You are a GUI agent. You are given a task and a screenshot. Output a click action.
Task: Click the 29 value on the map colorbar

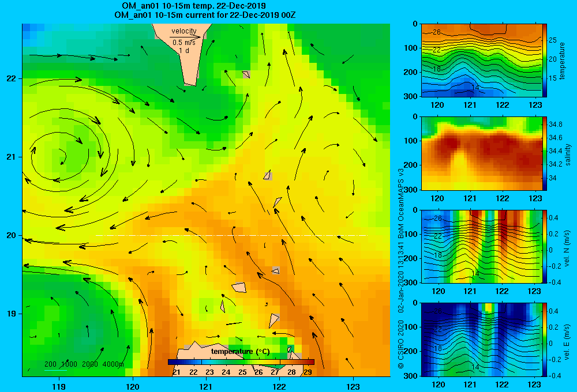click(308, 372)
